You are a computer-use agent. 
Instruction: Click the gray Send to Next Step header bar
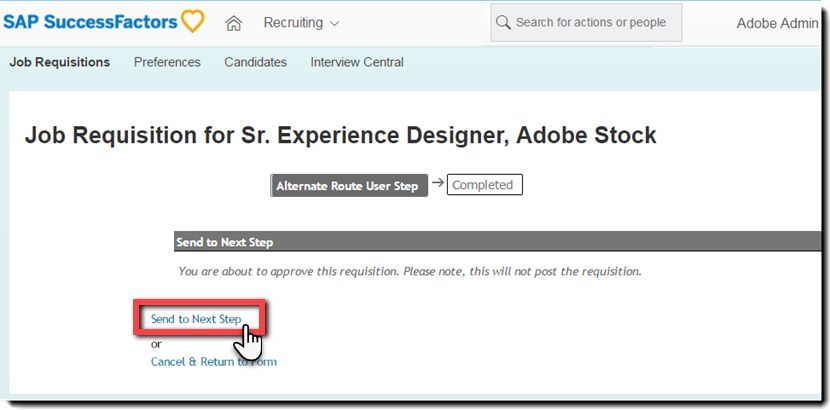point(498,242)
